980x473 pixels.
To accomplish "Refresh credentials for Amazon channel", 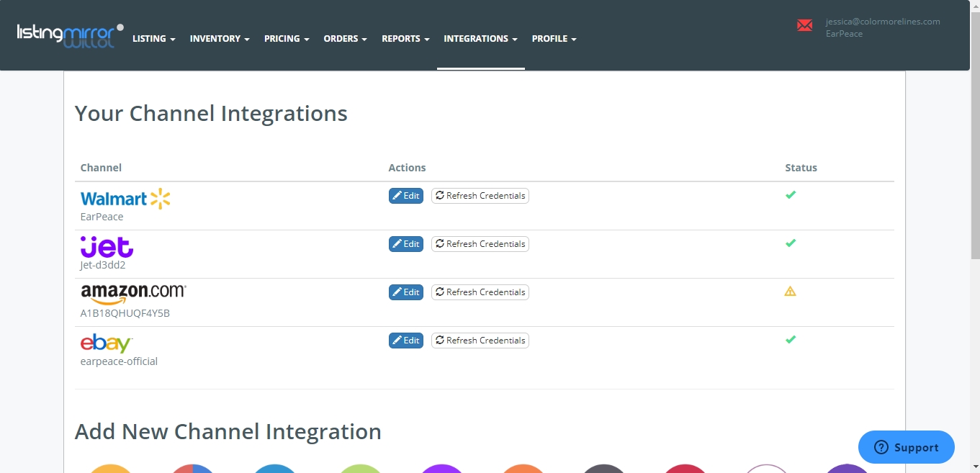I will [x=480, y=292].
